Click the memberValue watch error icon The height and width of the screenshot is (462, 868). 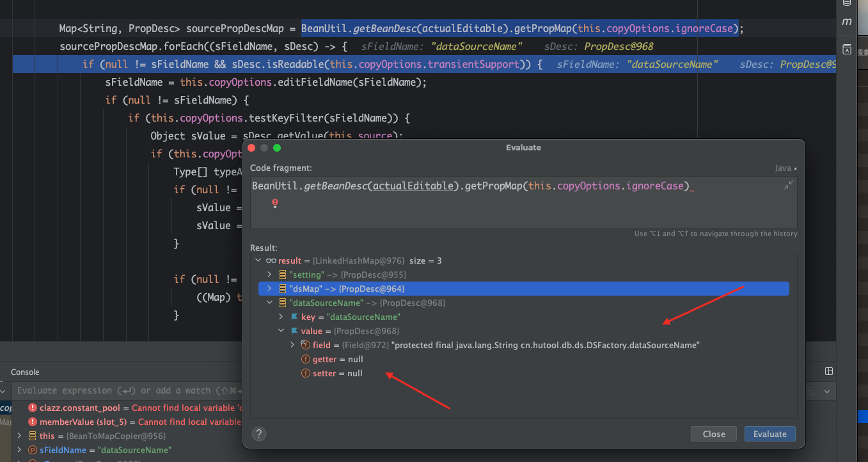(33, 422)
